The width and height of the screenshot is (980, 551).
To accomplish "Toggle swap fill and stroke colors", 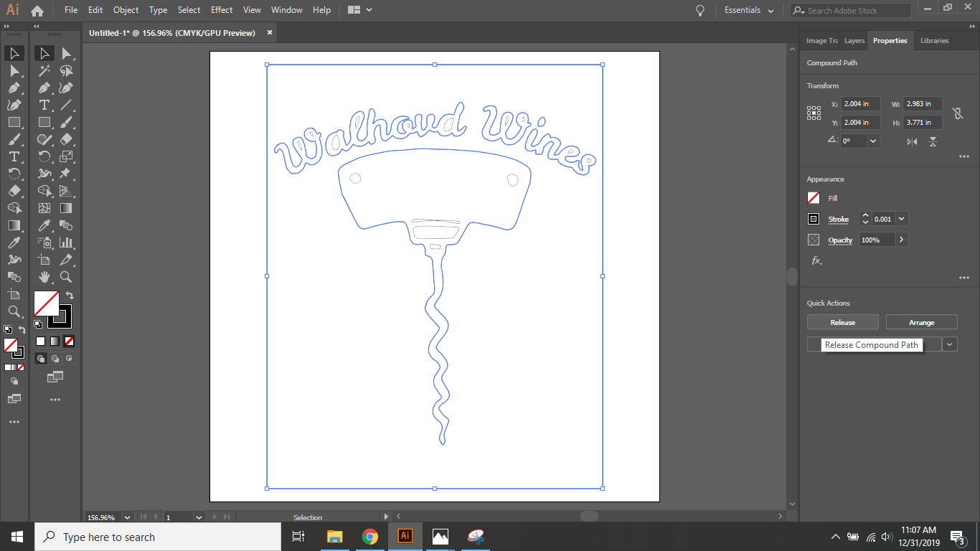I will coord(69,295).
